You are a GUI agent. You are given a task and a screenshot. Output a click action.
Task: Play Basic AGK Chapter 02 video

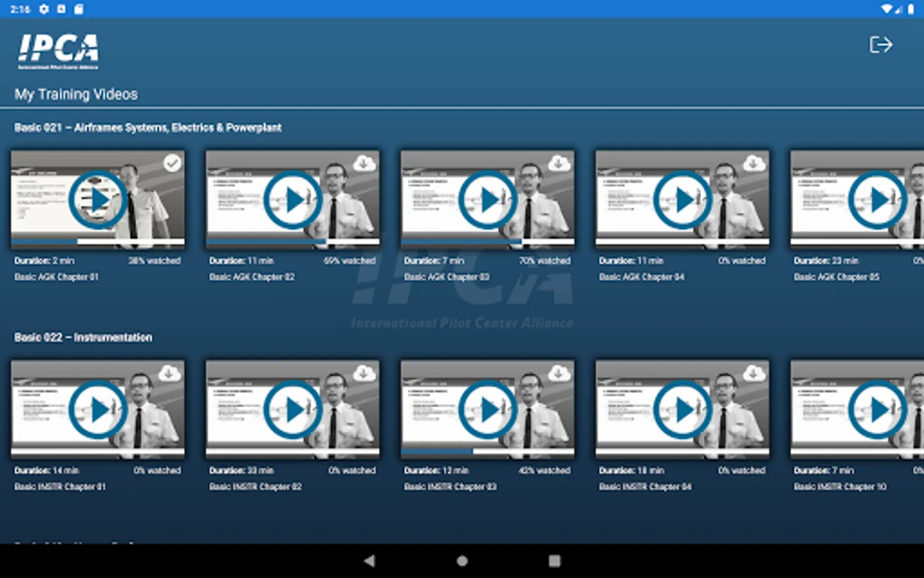tap(293, 200)
